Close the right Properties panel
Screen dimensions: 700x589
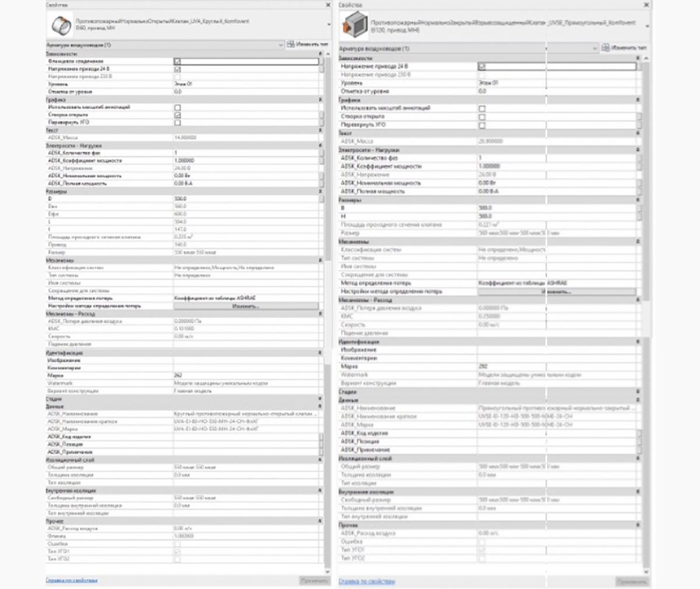click(646, 5)
